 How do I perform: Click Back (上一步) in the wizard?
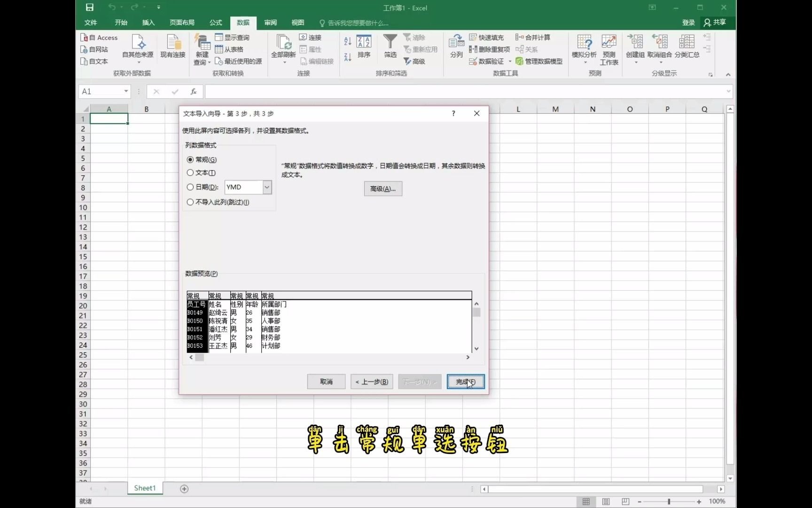(372, 381)
